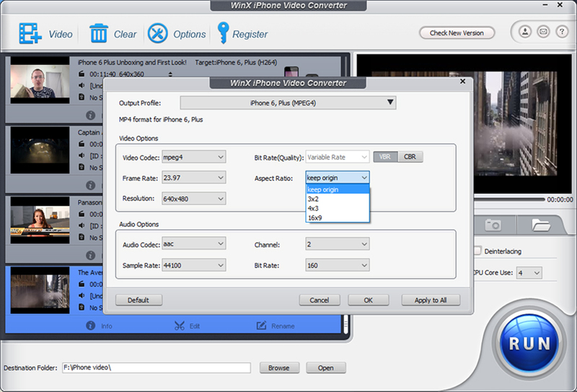Click info icon under Panasonic video
577x392 pixels.
tap(91, 255)
